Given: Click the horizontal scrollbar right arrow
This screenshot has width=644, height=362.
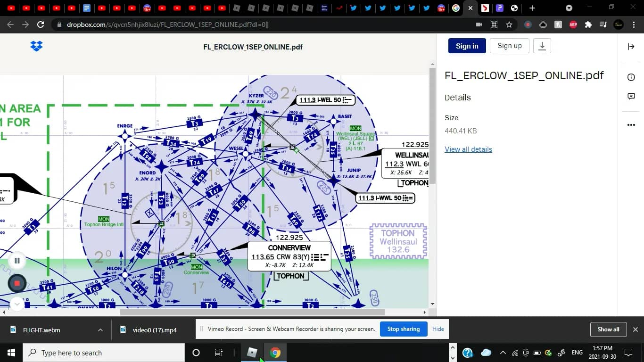Looking at the screenshot, I should tap(424, 312).
